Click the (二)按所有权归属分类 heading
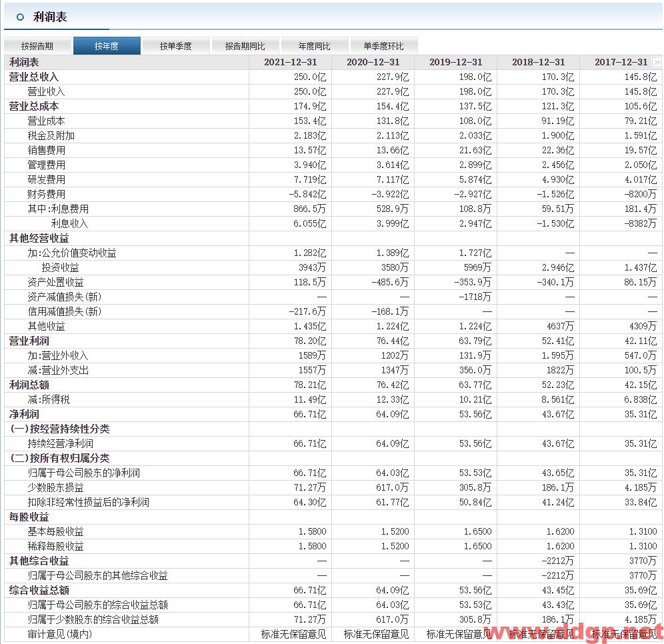Viewport: 664px width, 644px height. click(60, 459)
